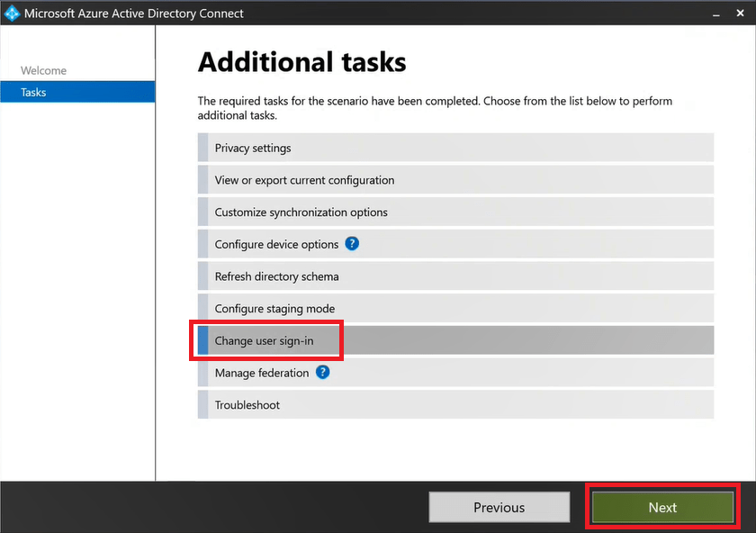Screen dimensions: 756x533
Task: Open the Troubleshoot task
Action: 247,405
